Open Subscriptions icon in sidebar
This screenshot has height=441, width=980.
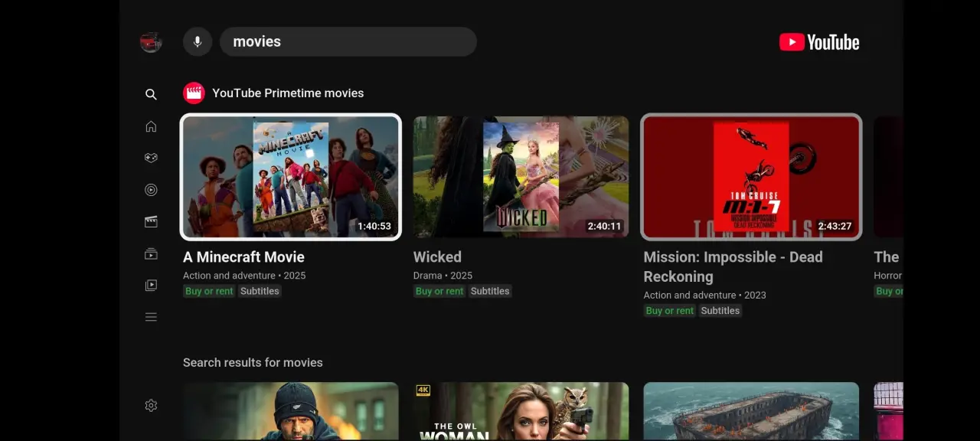(x=151, y=253)
